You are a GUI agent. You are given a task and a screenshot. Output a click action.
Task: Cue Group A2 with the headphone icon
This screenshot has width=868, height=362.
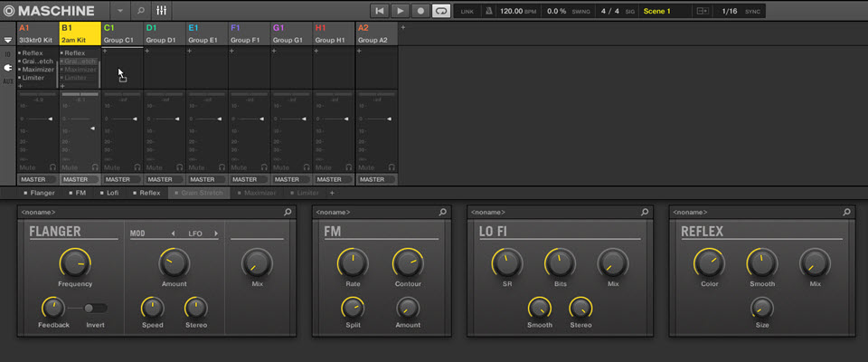click(392, 167)
